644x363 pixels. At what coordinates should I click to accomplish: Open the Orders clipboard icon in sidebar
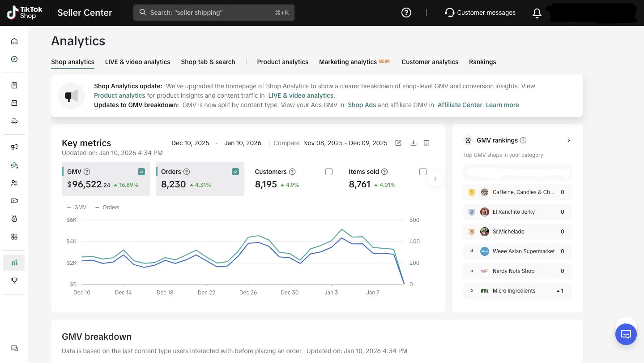tap(14, 85)
